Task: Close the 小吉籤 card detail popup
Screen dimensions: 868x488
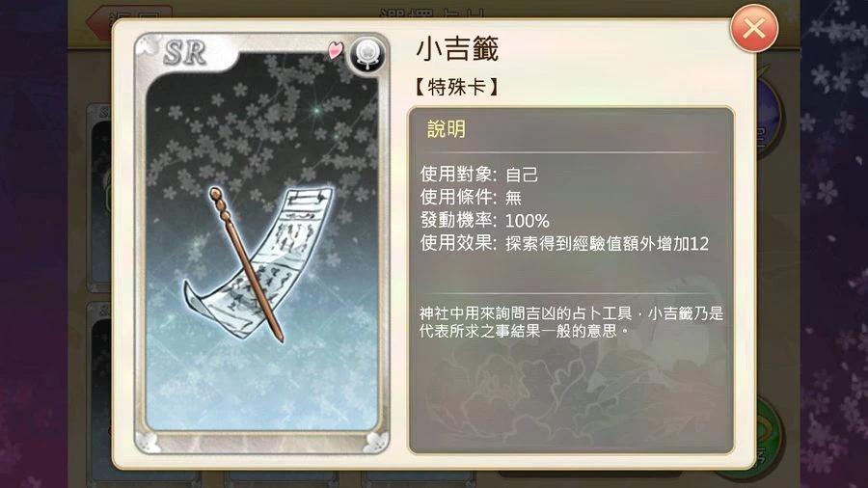Action: click(753, 28)
